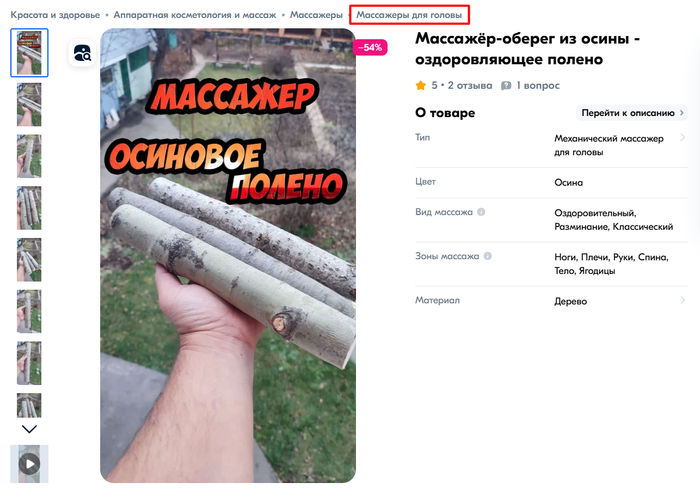Click the orange rating star icon
Image resolution: width=700 pixels, height=501 pixels.
pyautogui.click(x=421, y=85)
